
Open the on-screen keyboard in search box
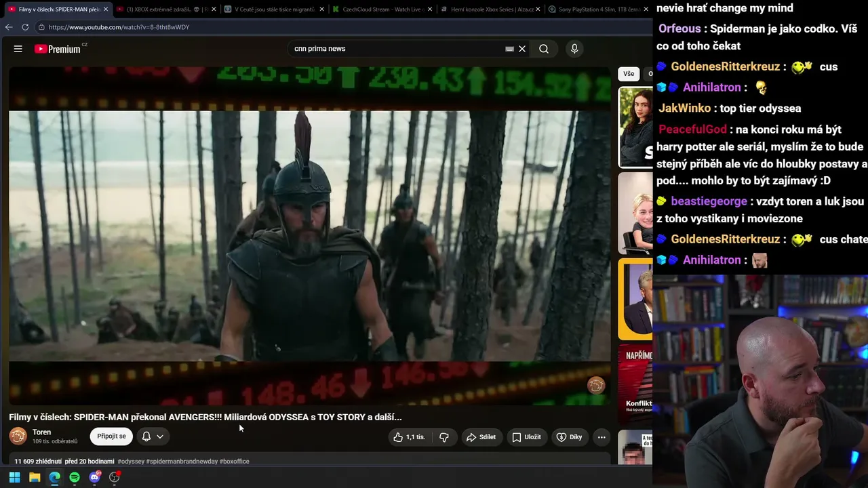pyautogui.click(x=509, y=49)
